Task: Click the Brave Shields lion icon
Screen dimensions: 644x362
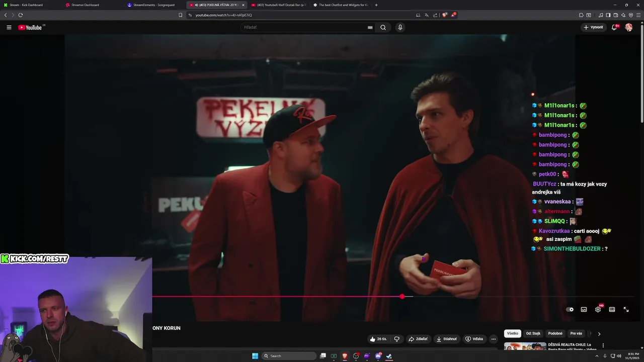Action: click(445, 15)
